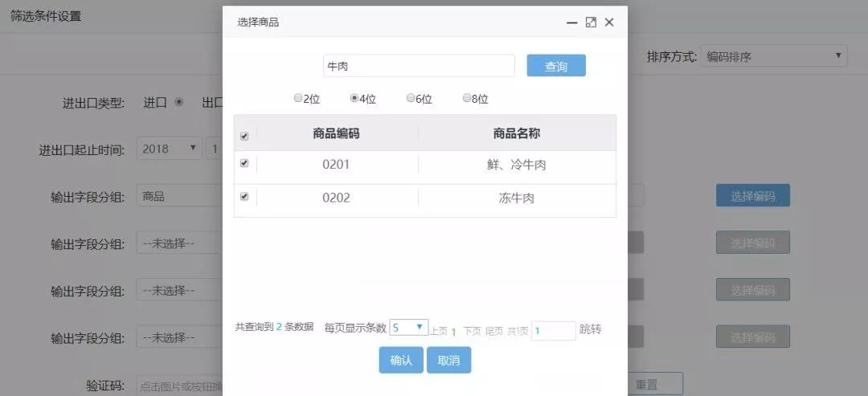Select the 8位 radio option
This screenshot has width=868, height=396.
tap(467, 99)
